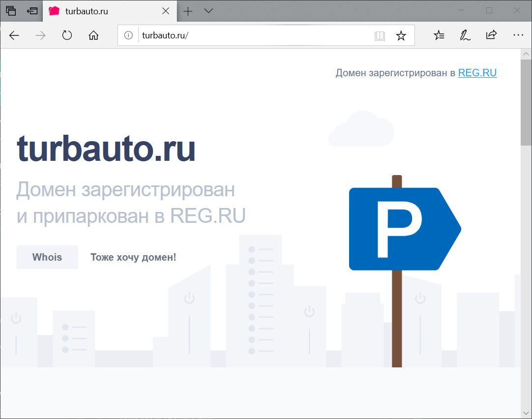This screenshot has width=532, height=419.
Task: Click the scrollbar up arrow
Action: pos(526,54)
